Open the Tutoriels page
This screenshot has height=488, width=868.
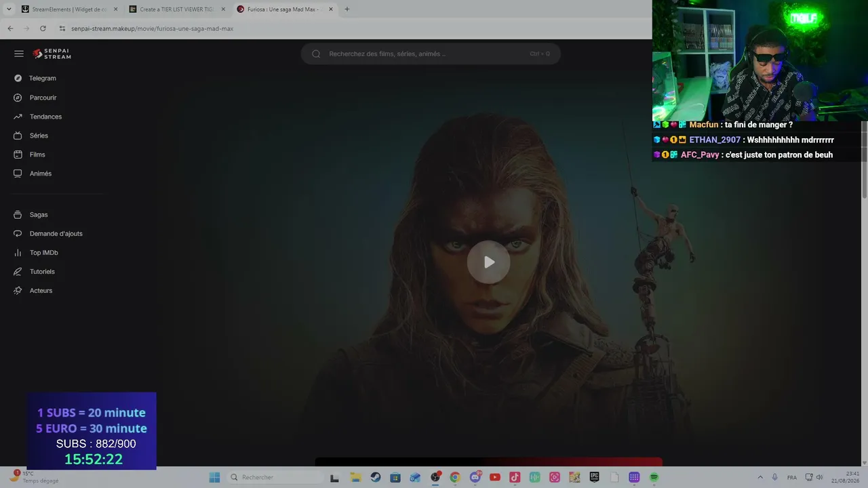click(x=42, y=272)
